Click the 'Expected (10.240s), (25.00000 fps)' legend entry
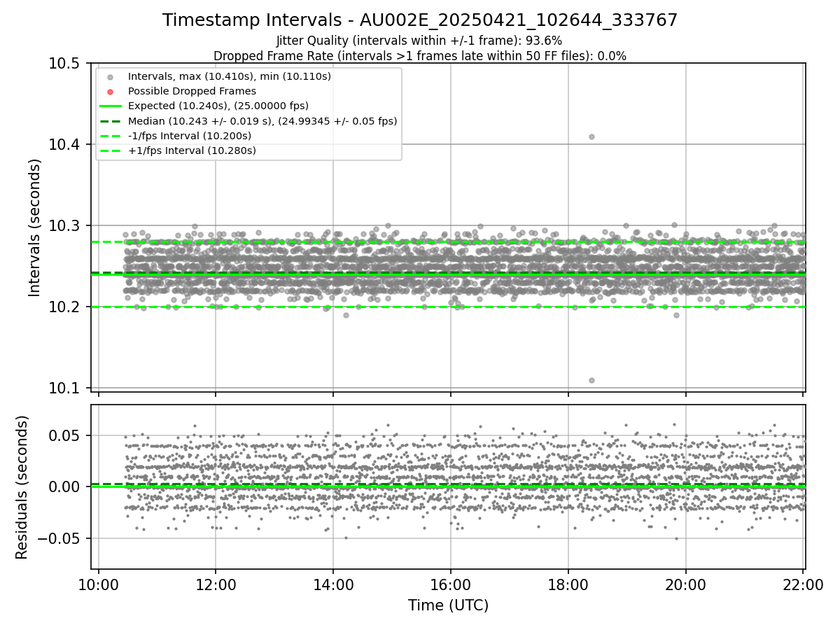This screenshot has height=630, width=840. [x=218, y=106]
